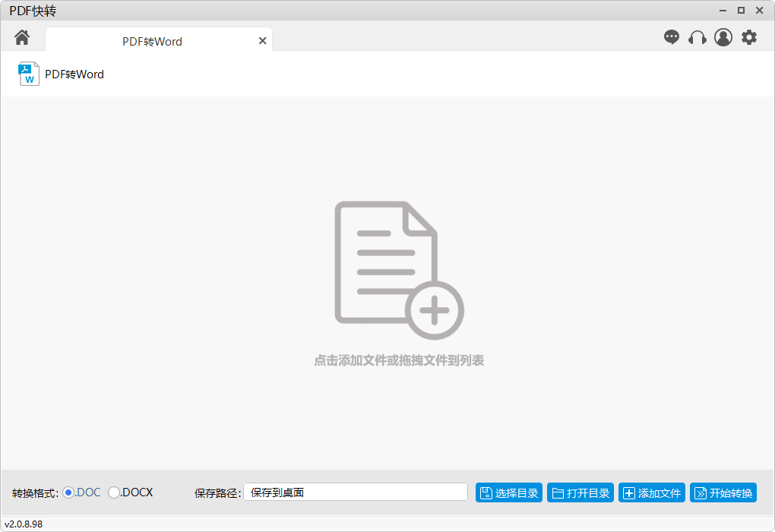The height and width of the screenshot is (532, 775).
Task: Close the PDF快转 window
Action: click(x=760, y=11)
